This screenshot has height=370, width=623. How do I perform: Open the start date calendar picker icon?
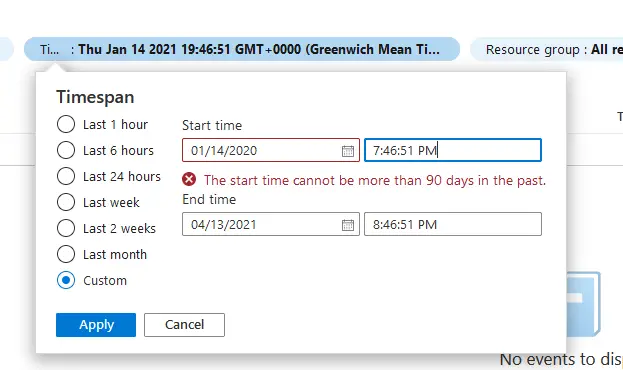pyautogui.click(x=348, y=151)
